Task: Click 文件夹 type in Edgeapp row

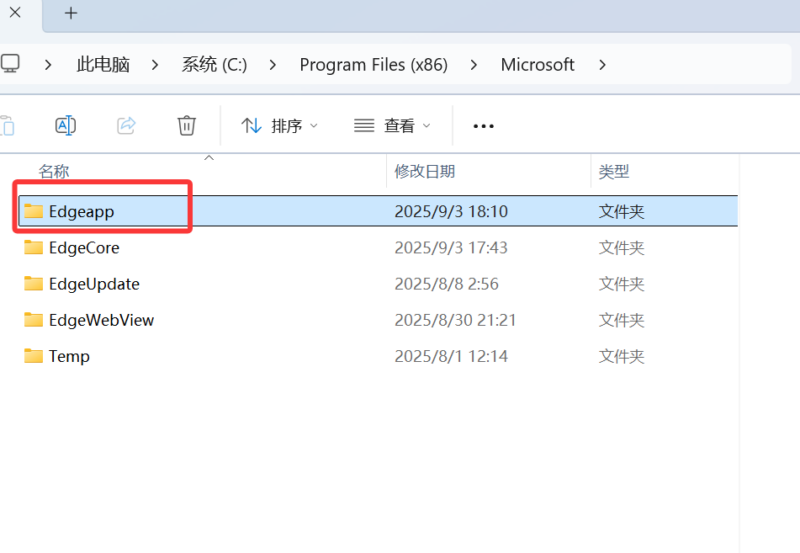Action: coord(621,212)
